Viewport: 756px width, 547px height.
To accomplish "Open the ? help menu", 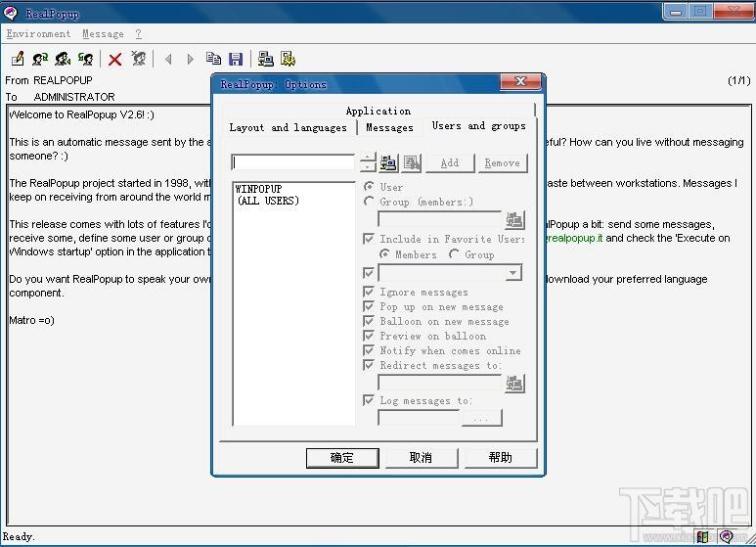I will click(138, 34).
